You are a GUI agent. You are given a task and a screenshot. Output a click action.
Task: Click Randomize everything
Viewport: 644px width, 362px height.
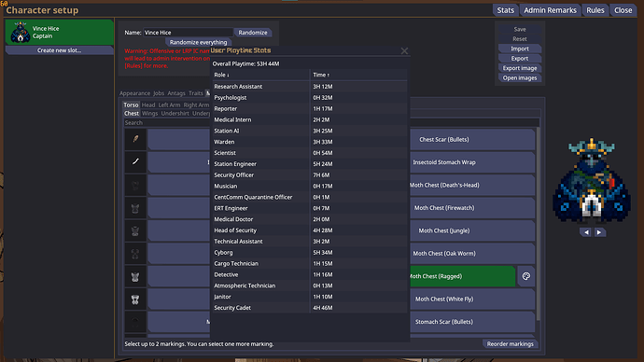tap(198, 42)
